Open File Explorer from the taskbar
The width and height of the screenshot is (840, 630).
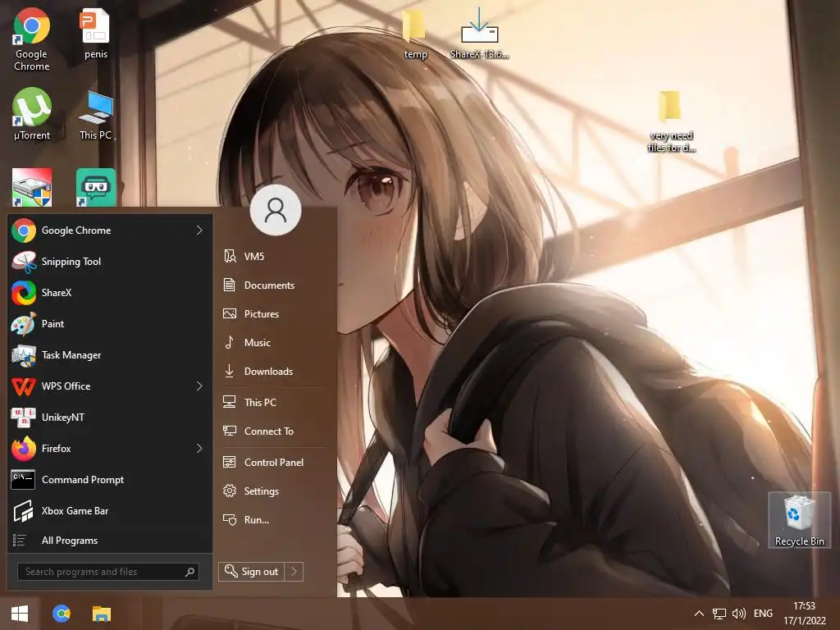click(x=101, y=614)
